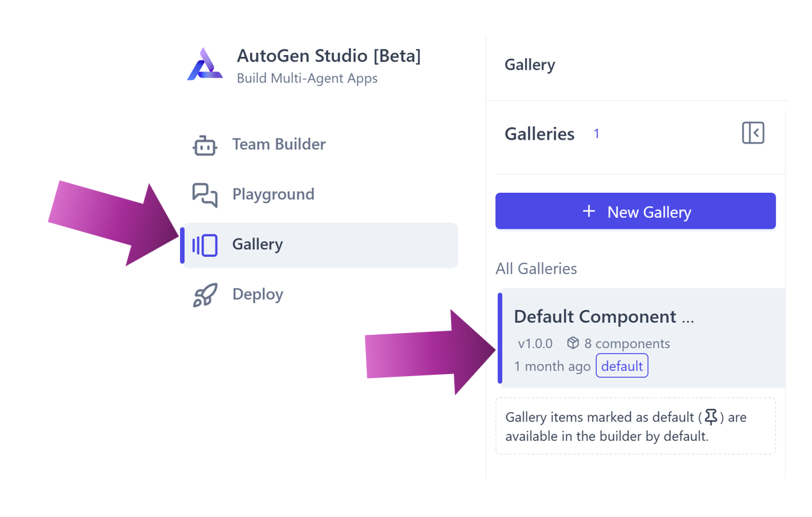Image resolution: width=812 pixels, height=517 pixels.
Task: Click the package icon beside 8 components
Action: pyautogui.click(x=572, y=343)
